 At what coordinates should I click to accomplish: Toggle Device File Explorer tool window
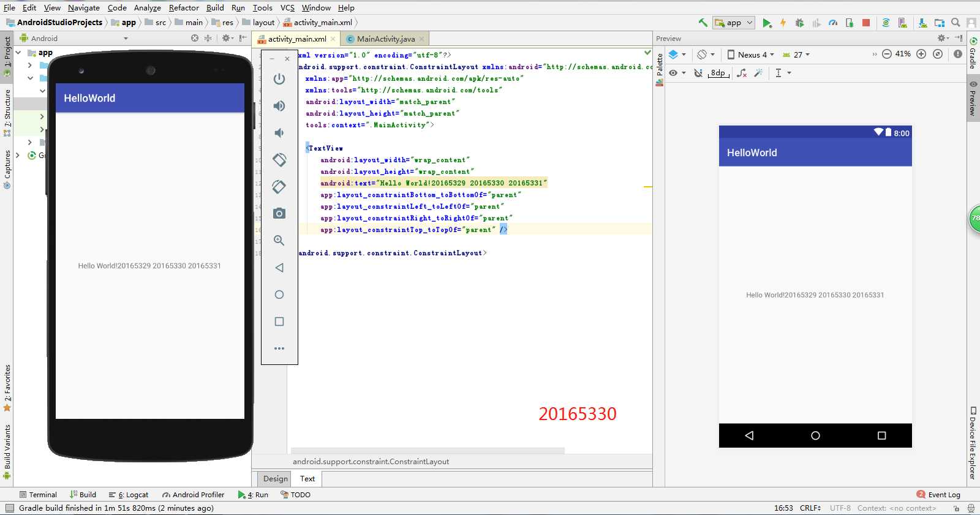973,442
